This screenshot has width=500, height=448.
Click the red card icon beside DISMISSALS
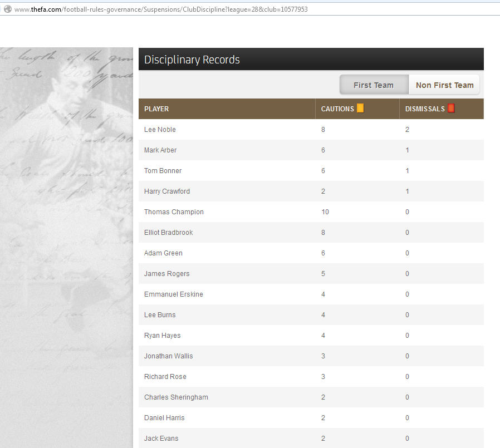coord(451,109)
